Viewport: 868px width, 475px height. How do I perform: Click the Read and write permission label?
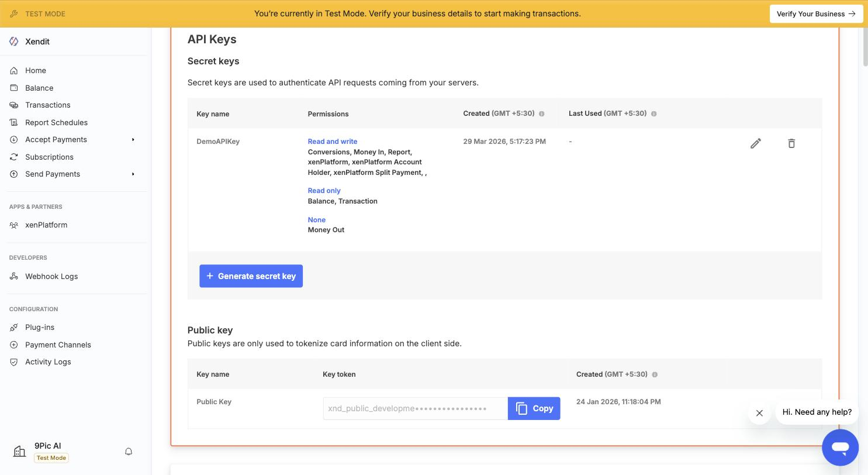333,142
